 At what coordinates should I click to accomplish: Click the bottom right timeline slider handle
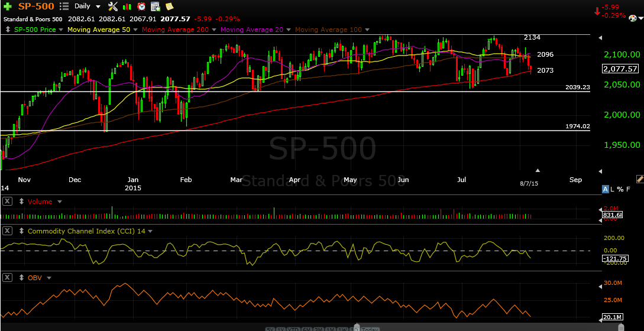pos(620,326)
